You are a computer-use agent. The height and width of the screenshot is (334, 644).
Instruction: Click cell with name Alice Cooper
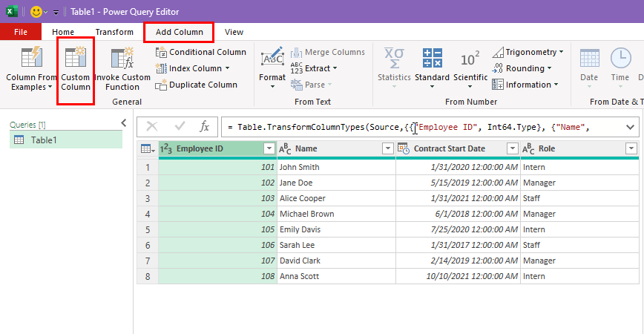pos(336,198)
